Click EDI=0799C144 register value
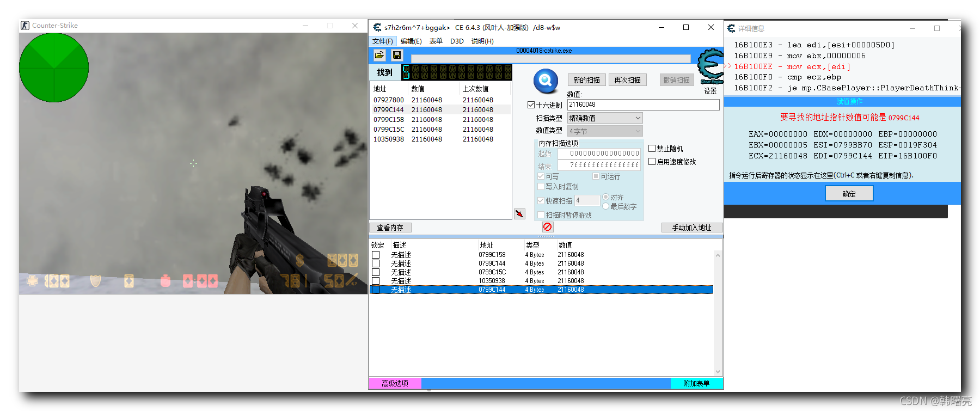 pos(843,156)
